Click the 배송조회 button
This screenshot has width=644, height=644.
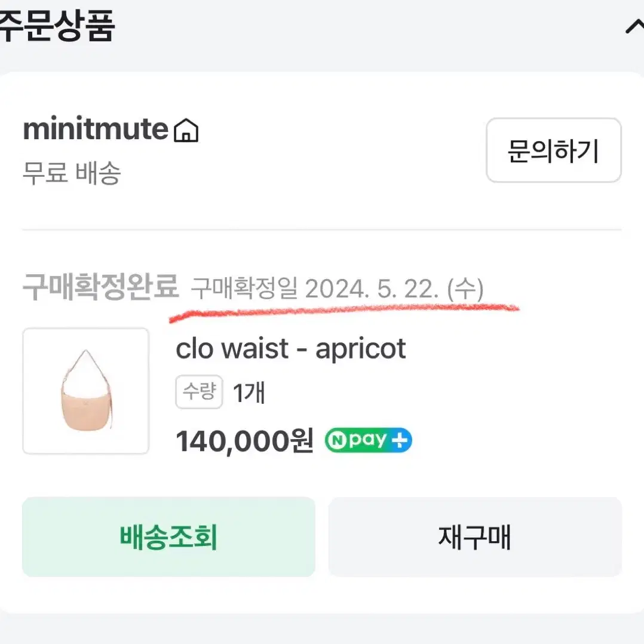point(168,537)
